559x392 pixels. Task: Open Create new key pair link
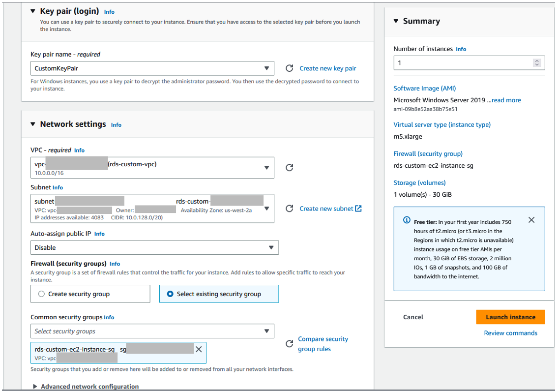click(x=327, y=68)
